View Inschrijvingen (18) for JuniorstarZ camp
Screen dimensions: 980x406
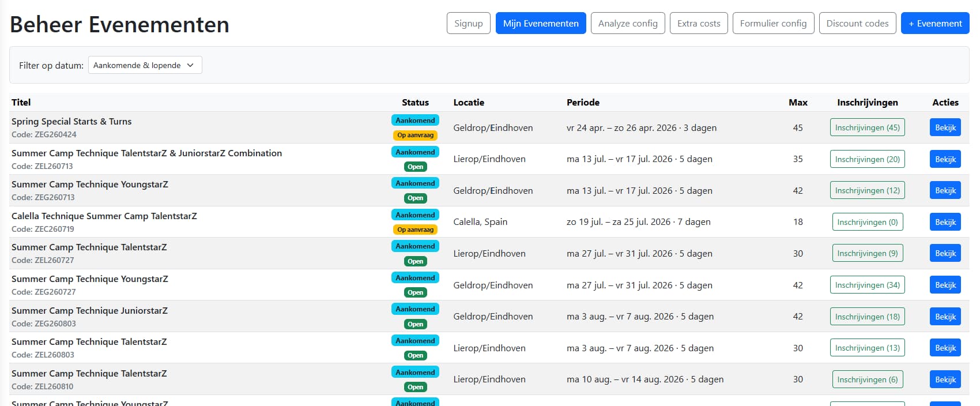coord(867,317)
